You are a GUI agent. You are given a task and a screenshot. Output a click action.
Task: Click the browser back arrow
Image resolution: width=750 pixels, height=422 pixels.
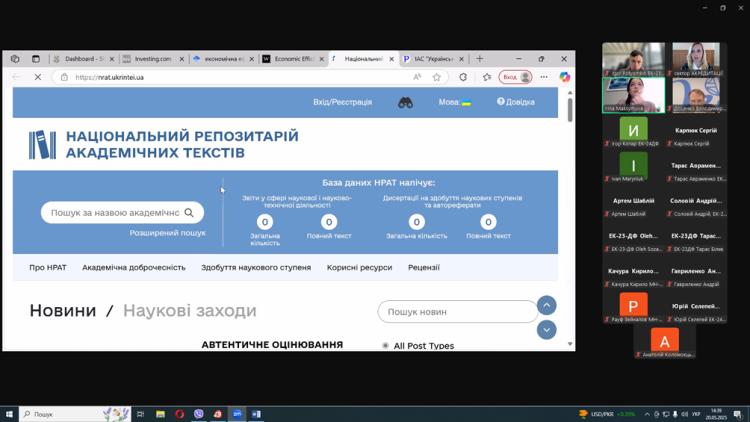tap(16, 77)
